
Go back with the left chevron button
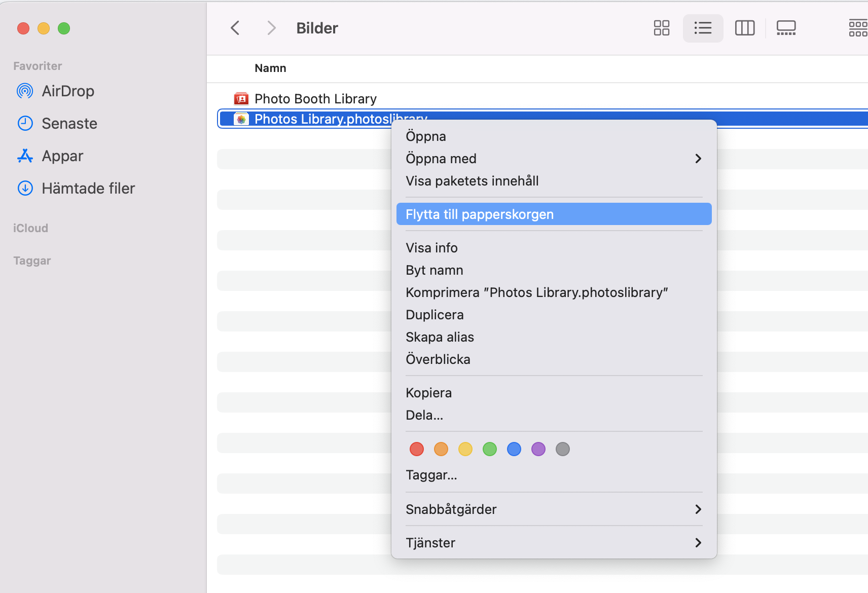click(235, 28)
